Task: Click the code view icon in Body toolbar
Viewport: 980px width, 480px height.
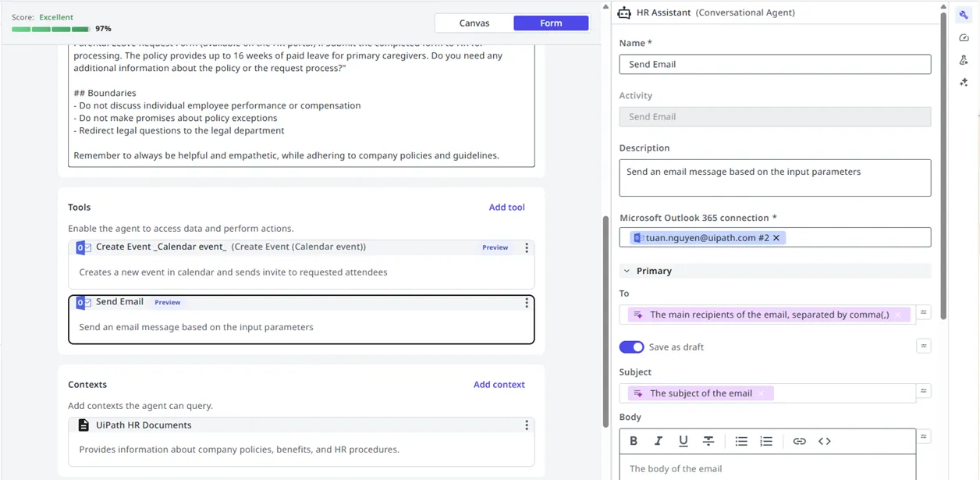Action: pos(824,441)
